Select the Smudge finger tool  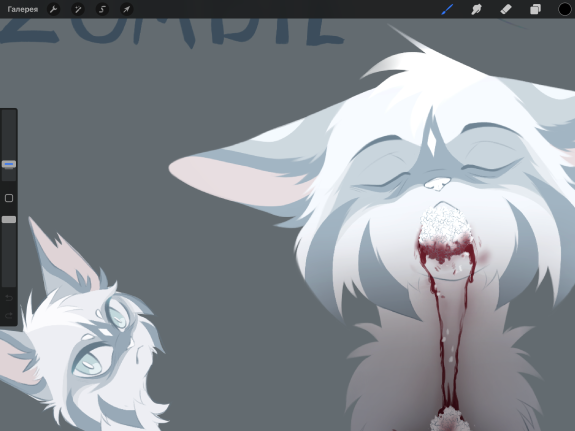pos(476,9)
